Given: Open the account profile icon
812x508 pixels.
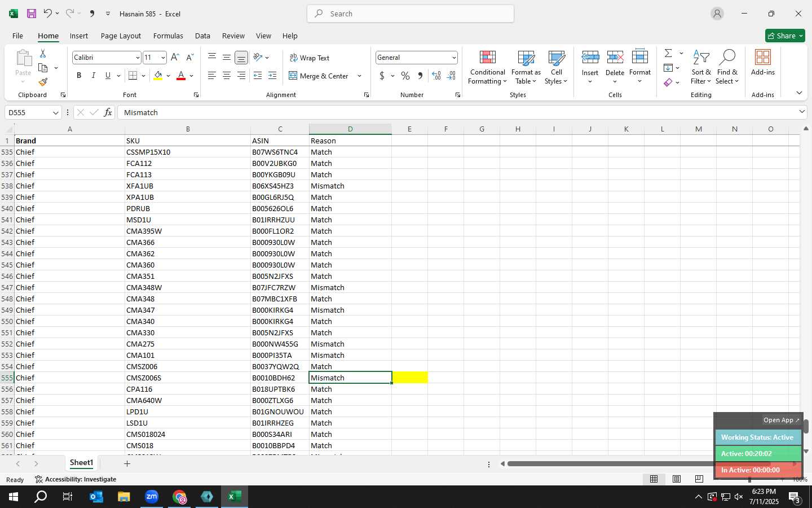Looking at the screenshot, I should (717, 14).
